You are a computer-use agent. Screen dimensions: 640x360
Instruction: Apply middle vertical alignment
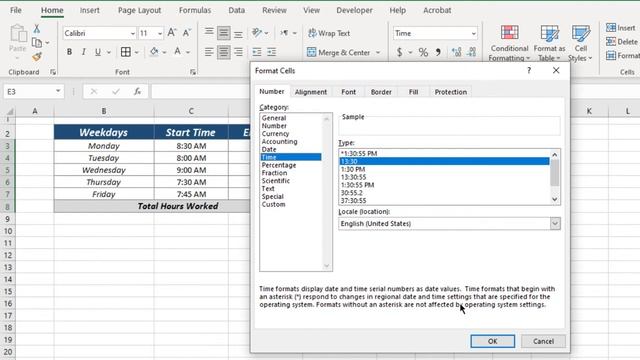pyautogui.click(x=223, y=33)
